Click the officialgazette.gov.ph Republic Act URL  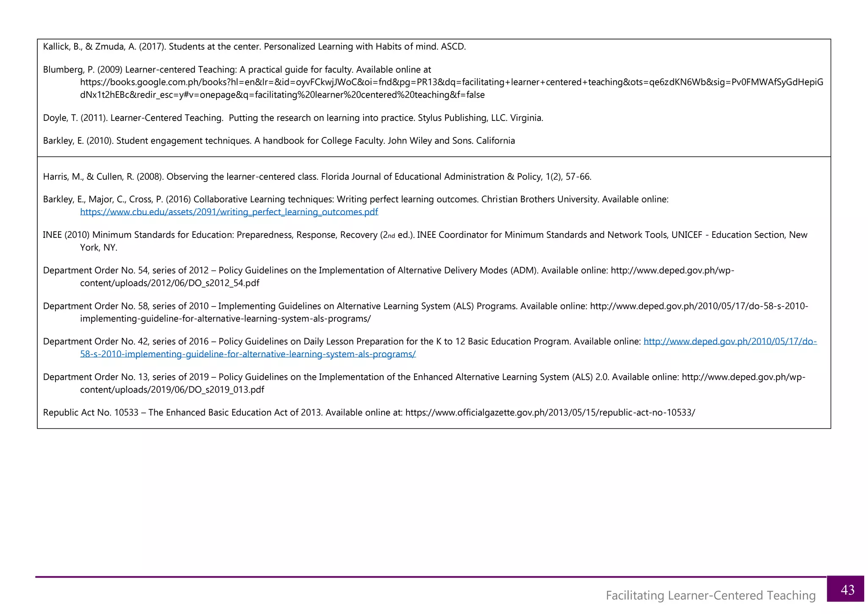click(550, 413)
